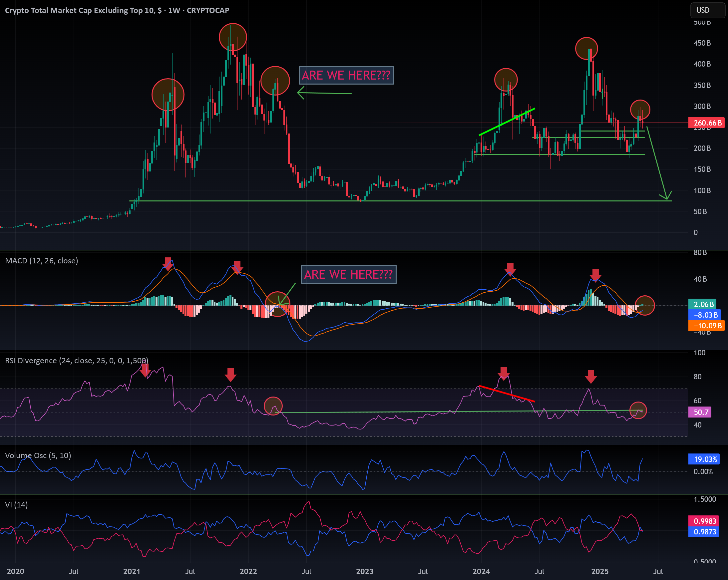This screenshot has width=728, height=580.
Task: Select the red circle at the MACD 2025 crossover
Action: coord(645,306)
